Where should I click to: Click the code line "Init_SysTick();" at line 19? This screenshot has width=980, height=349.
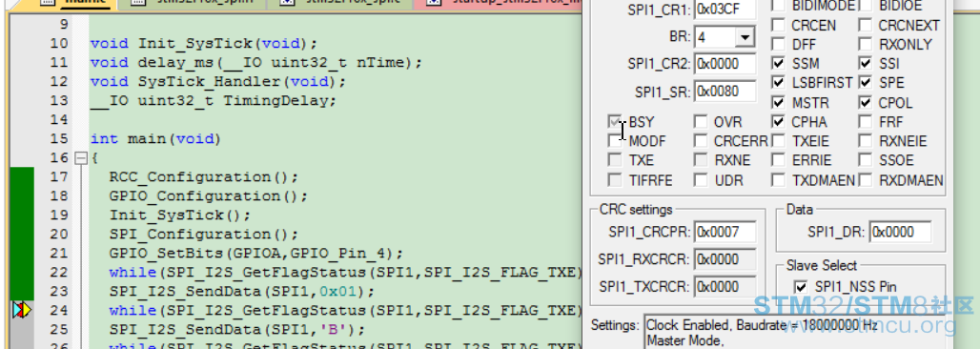click(180, 216)
